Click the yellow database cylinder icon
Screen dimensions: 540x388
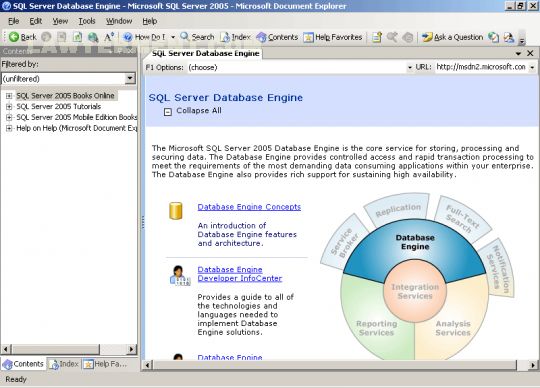176,211
